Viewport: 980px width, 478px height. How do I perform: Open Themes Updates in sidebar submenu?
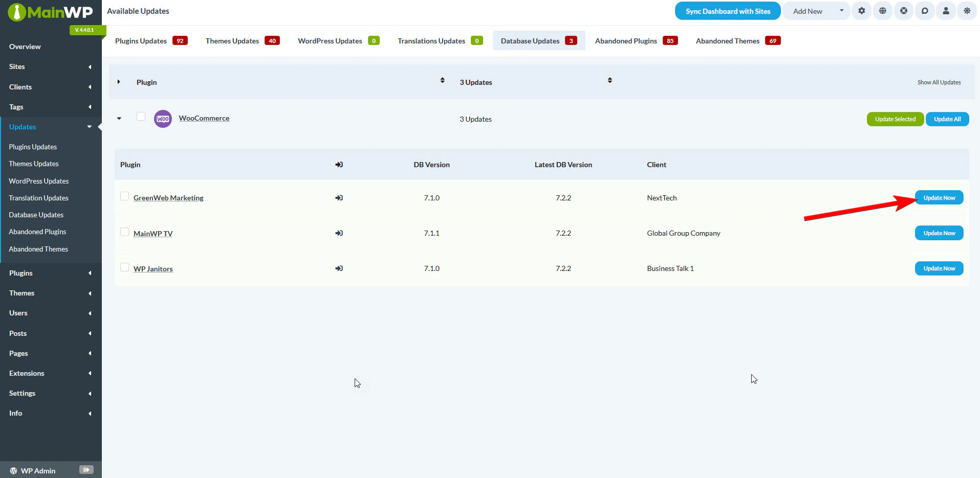pos(34,164)
